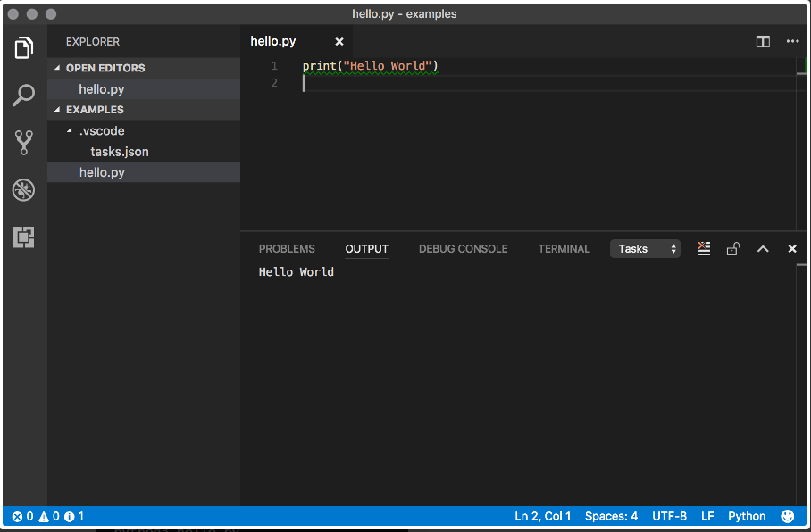
Task: Open the Tasks dropdown in the panel
Action: (645, 248)
